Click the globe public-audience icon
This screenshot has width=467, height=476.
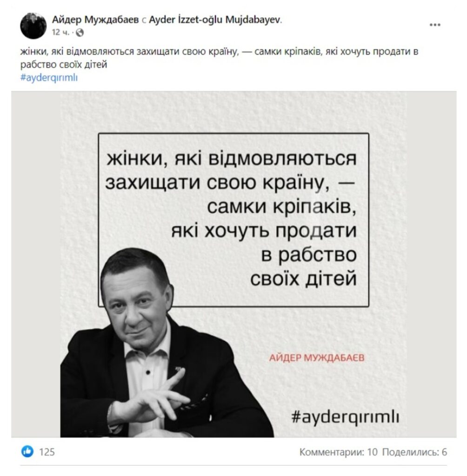point(80,33)
